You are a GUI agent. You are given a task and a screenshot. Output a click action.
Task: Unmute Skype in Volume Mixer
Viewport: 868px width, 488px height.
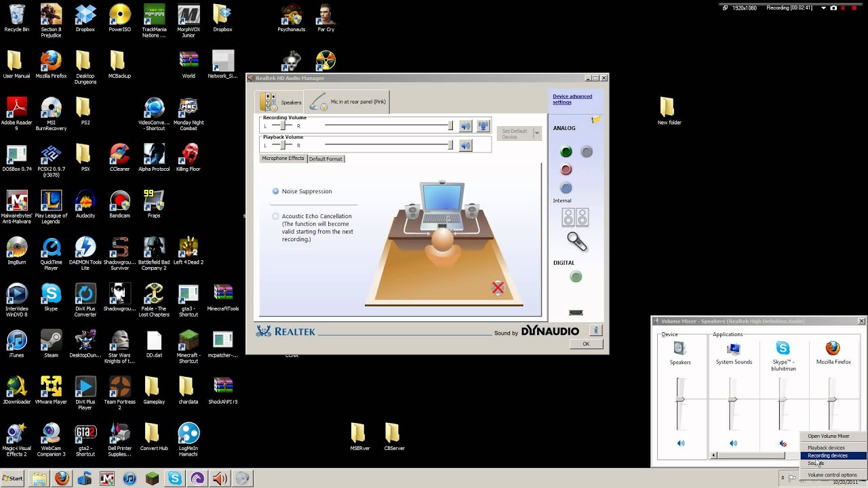[x=783, y=443]
